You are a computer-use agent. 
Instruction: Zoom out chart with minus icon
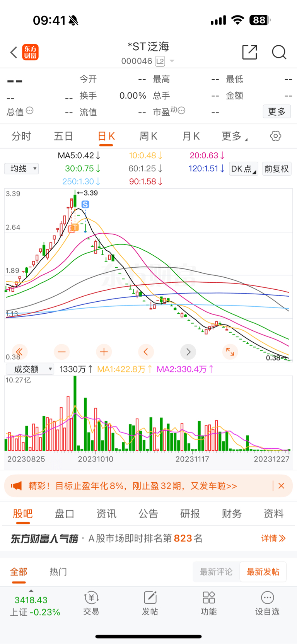coord(61,352)
